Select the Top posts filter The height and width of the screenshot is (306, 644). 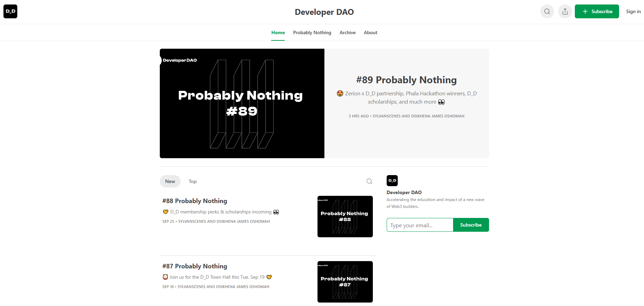click(193, 181)
